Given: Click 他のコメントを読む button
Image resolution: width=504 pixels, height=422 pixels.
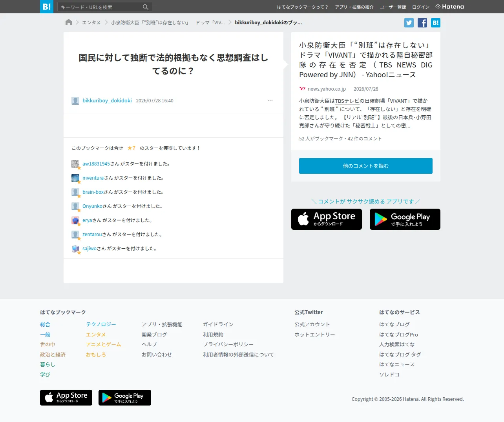Looking at the screenshot, I should (x=366, y=166).
